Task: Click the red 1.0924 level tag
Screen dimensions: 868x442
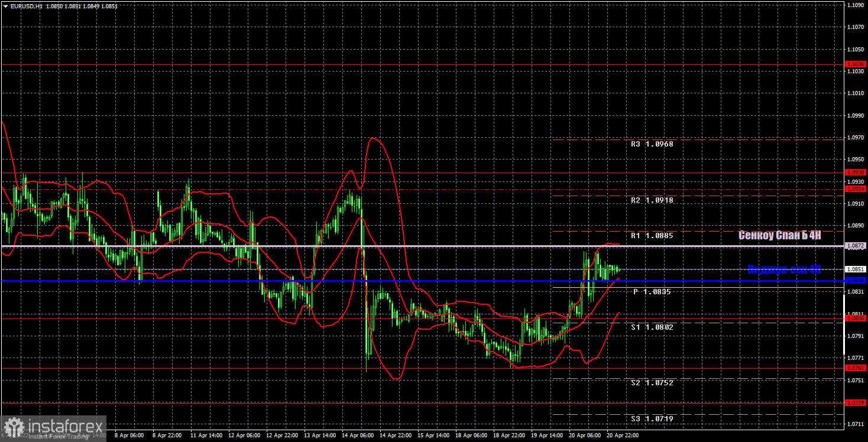Action: [856, 189]
